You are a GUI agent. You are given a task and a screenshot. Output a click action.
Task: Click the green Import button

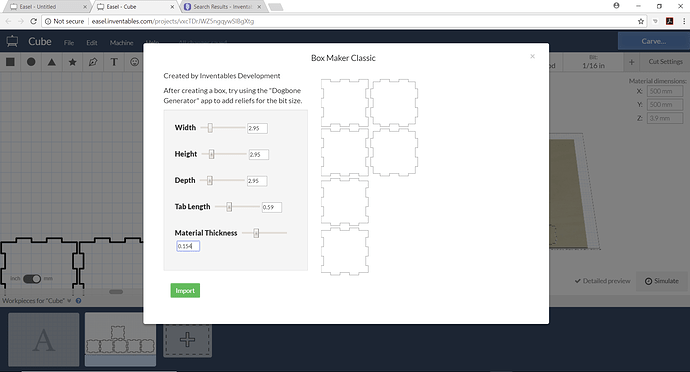(185, 291)
